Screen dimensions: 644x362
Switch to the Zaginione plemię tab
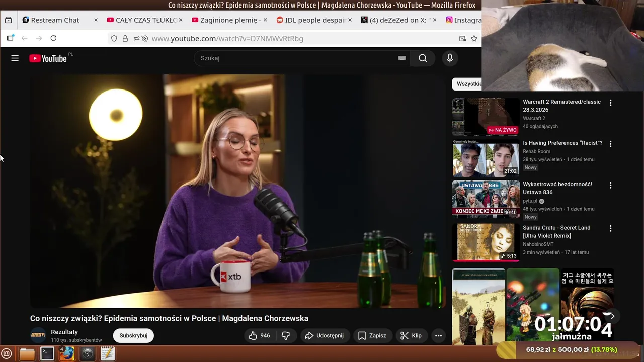[x=230, y=20]
